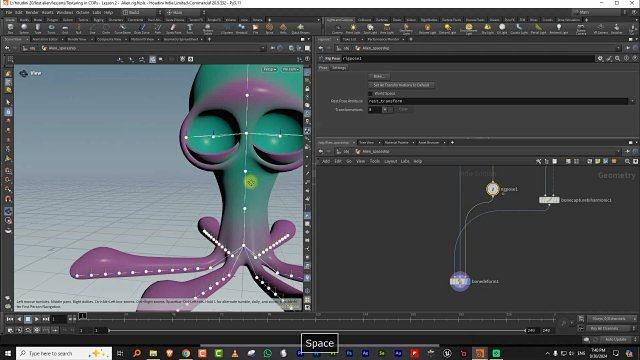Open the Persp camera menu in the viewport
The image size is (640, 360).
269,69
